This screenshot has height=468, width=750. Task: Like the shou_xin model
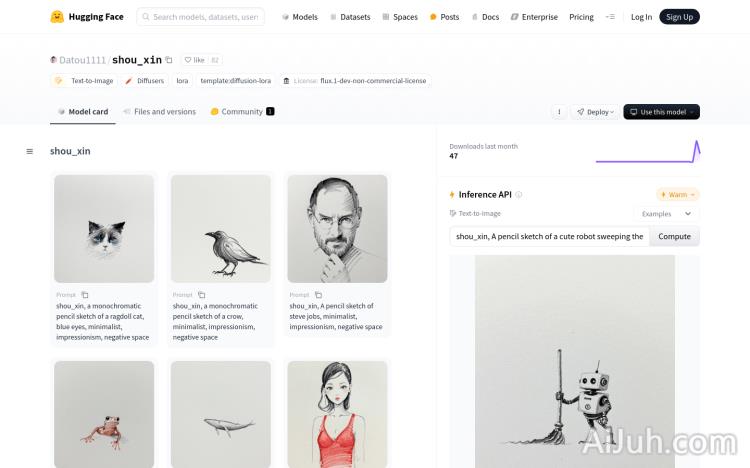(194, 60)
